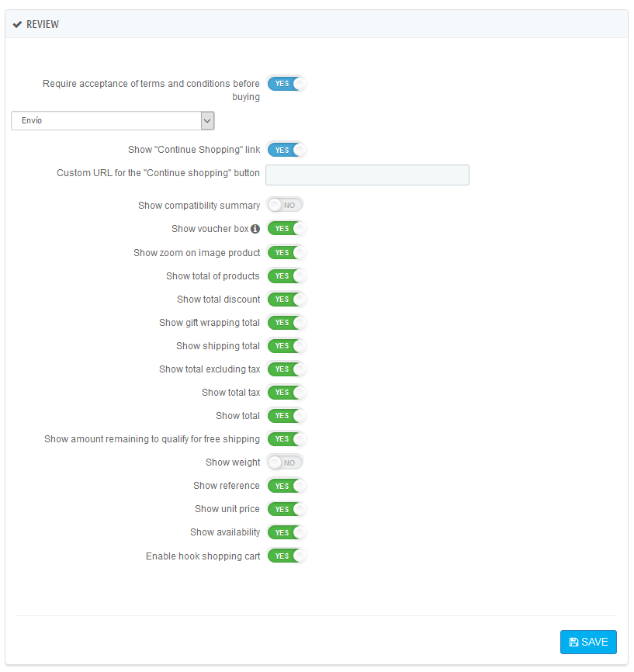Disable Enable hook shopping cart switch
634x672 pixels.
286,556
